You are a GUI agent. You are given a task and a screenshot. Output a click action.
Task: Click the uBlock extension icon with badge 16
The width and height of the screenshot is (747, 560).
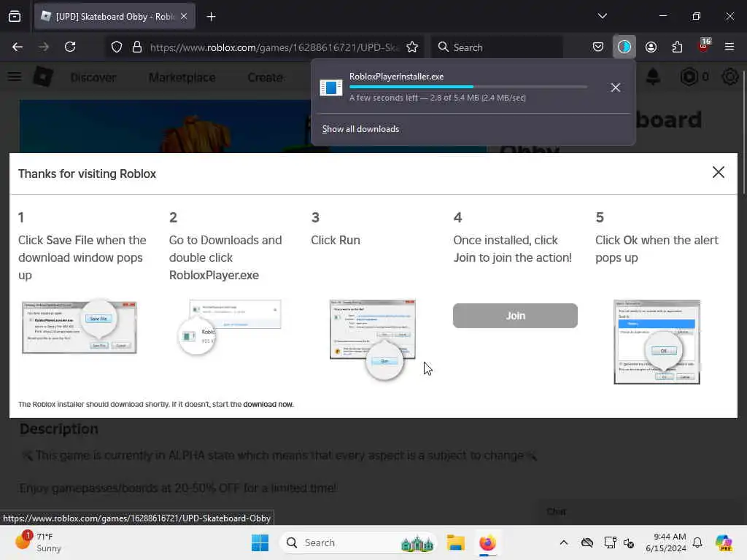pyautogui.click(x=704, y=46)
